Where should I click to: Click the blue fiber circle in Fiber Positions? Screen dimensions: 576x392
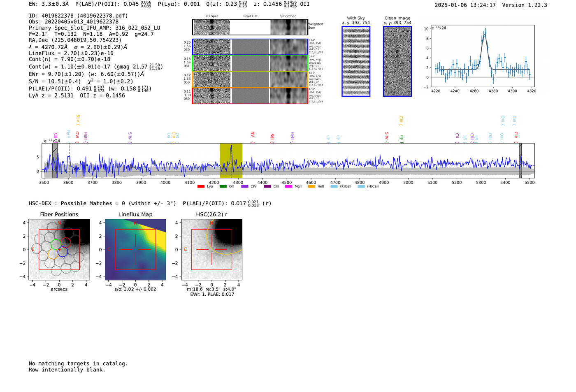pyautogui.click(x=63, y=252)
